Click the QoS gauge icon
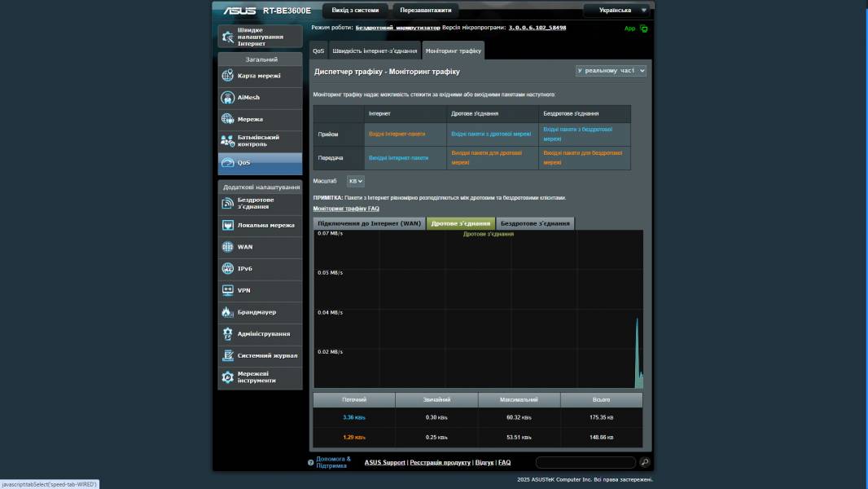The image size is (868, 489). [x=227, y=162]
